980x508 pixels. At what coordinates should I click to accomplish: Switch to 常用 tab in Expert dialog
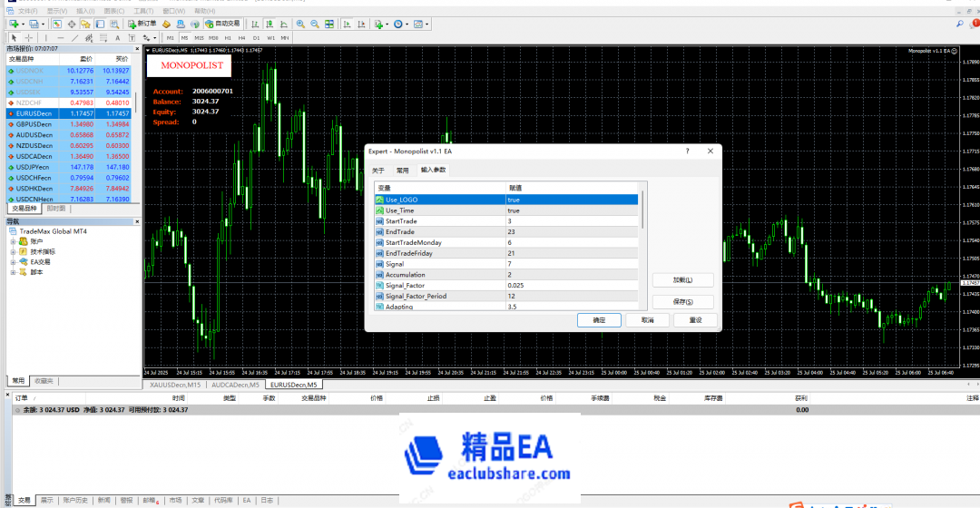point(403,171)
